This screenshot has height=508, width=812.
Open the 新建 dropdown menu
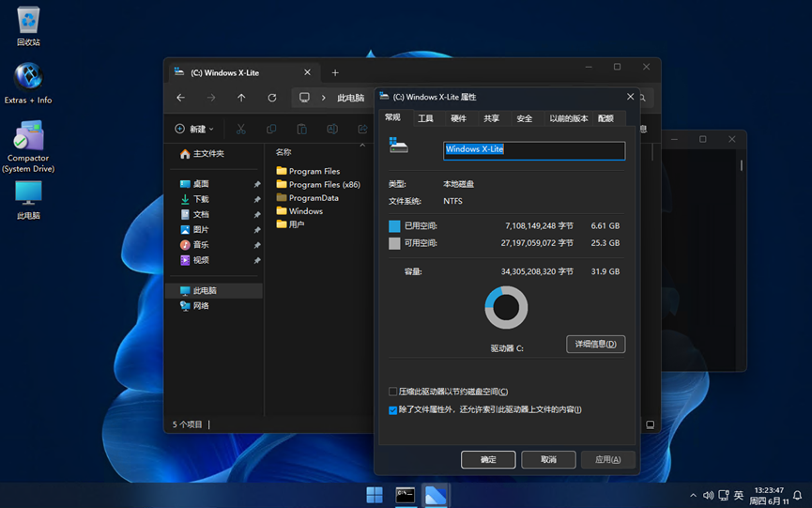[x=194, y=129]
